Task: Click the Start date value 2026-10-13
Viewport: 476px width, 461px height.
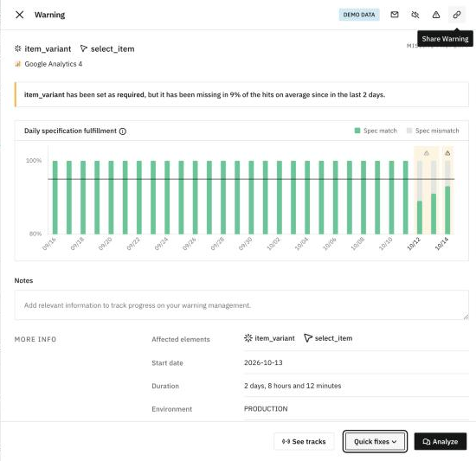Action: click(x=263, y=362)
